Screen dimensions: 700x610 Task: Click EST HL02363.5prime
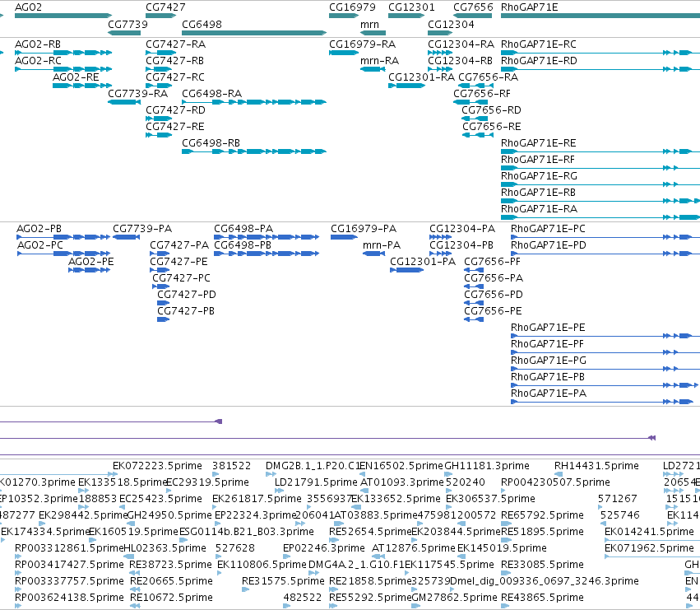tap(165, 548)
